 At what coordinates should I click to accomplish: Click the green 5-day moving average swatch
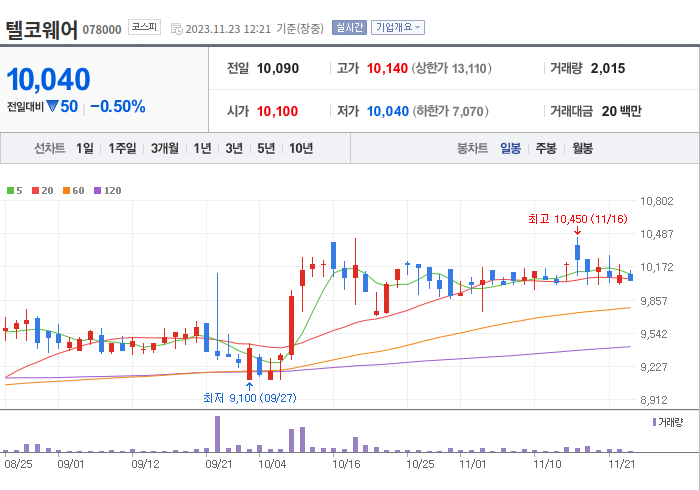[x=10, y=191]
